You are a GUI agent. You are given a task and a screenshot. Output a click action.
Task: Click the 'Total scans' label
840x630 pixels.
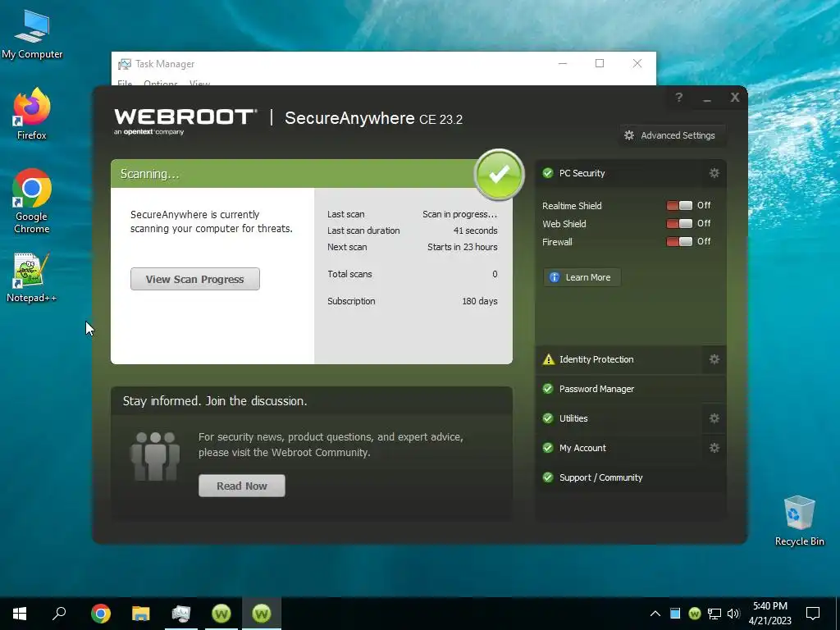[x=349, y=274]
